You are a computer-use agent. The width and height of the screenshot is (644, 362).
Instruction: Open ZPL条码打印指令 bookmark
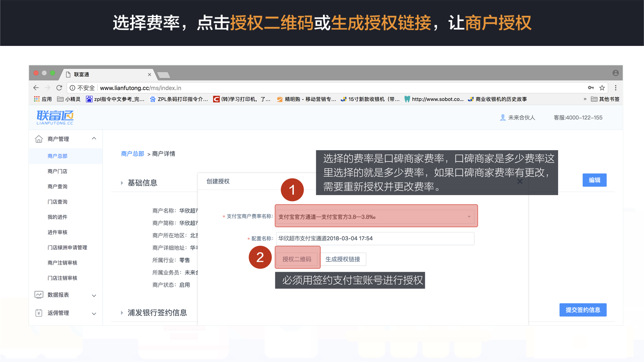click(179, 99)
